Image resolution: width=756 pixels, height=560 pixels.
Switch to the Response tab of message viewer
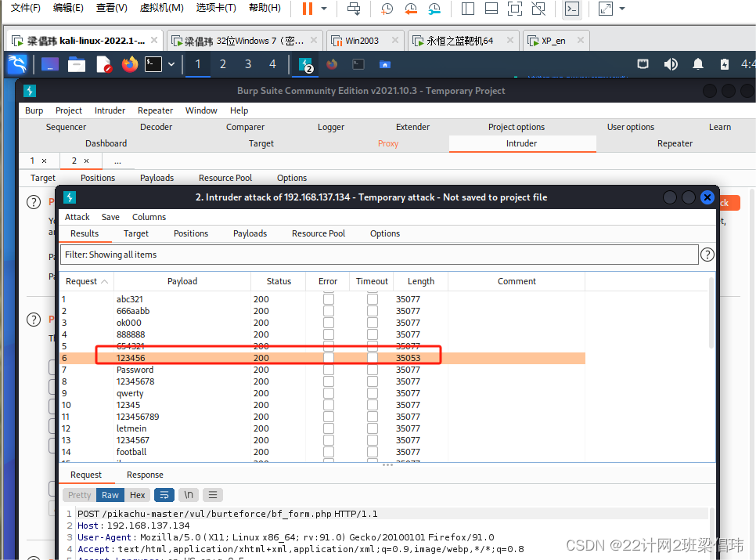pos(145,475)
